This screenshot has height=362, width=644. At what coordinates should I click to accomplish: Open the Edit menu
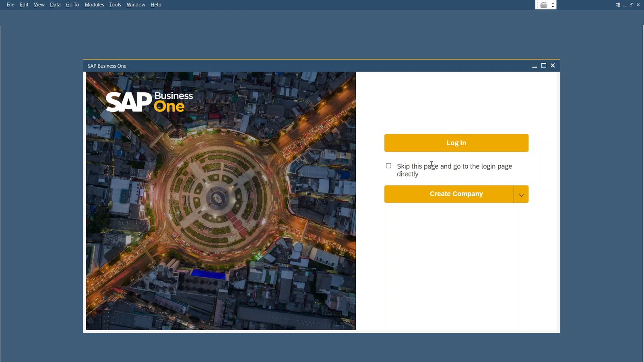24,5
